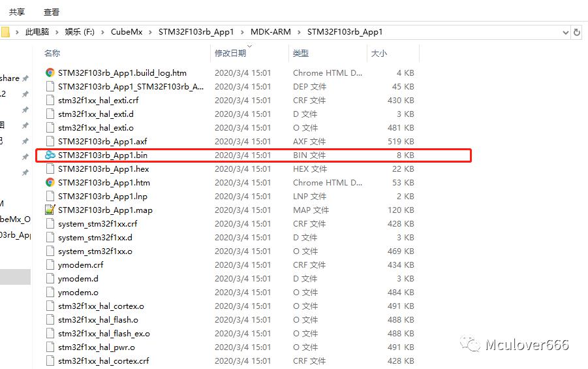Click file icon of stm32f1xx_hal_pwr.o

tap(50, 347)
